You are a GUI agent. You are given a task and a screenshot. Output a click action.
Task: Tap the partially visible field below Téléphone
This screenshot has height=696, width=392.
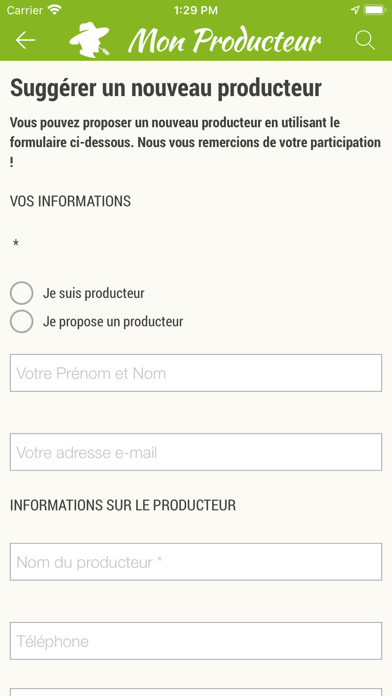(196, 692)
